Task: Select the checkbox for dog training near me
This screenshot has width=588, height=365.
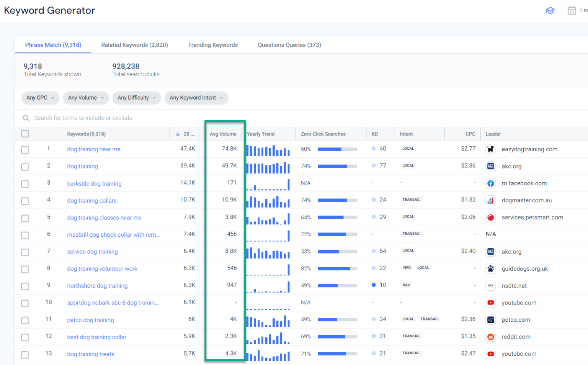Action: pyautogui.click(x=25, y=149)
